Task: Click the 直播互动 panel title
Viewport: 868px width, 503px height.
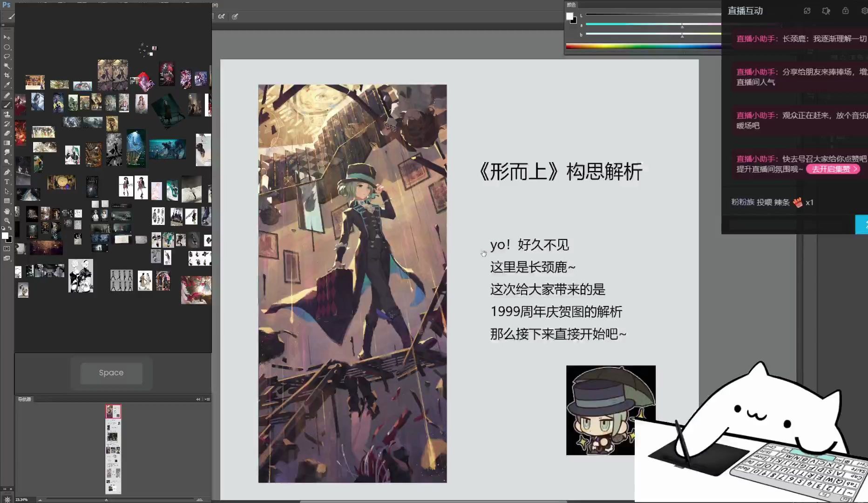Action: [745, 11]
